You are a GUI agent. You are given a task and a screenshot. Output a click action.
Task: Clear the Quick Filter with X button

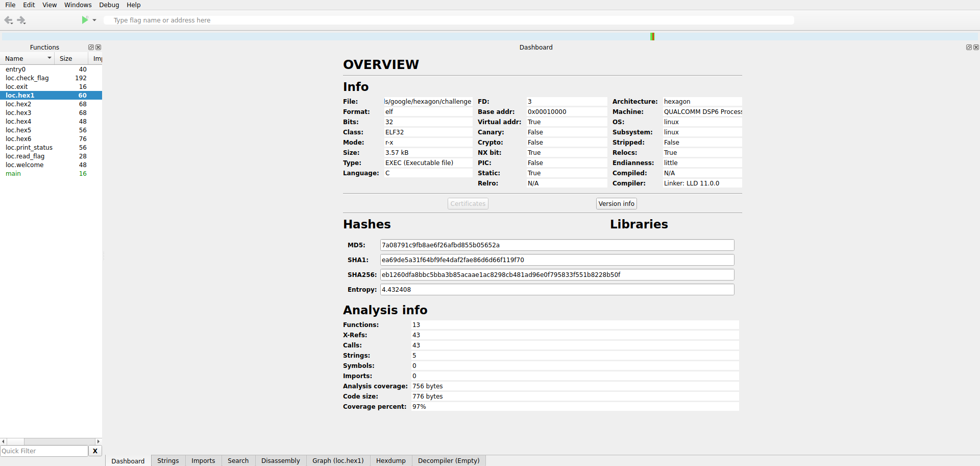95,451
